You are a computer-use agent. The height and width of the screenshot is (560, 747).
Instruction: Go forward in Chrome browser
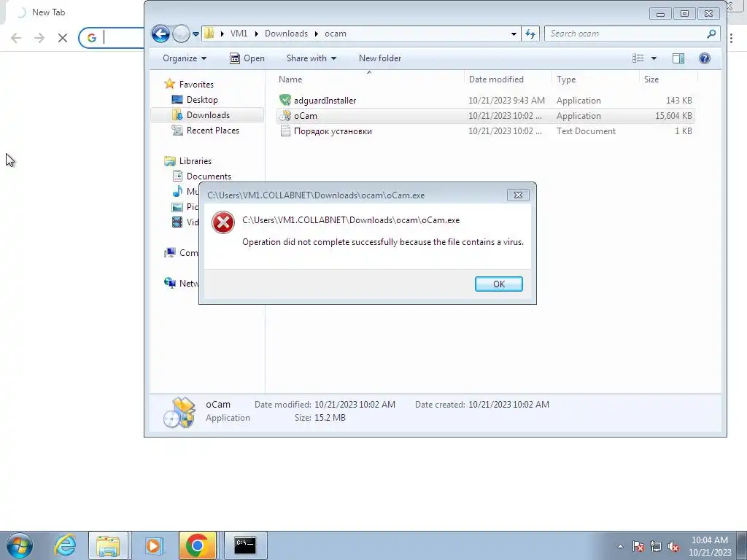tap(39, 38)
